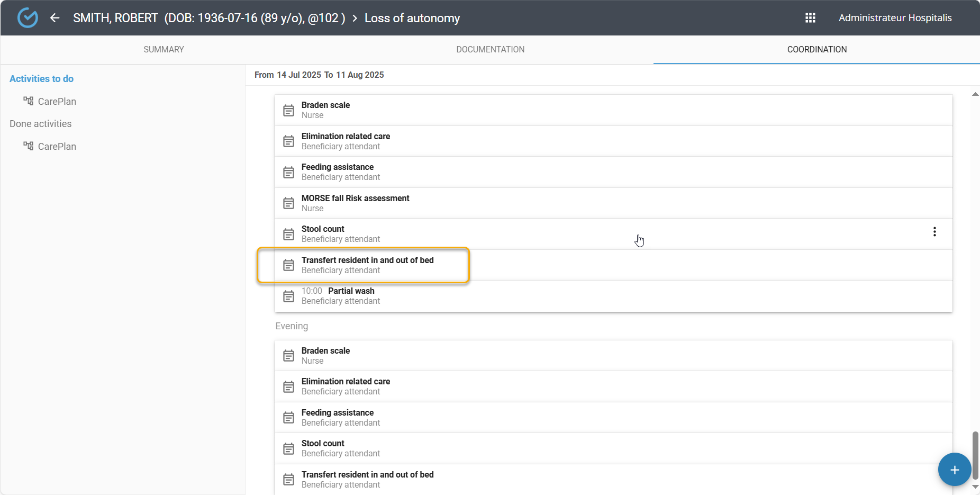The height and width of the screenshot is (495, 980).
Task: Click Loss of autonomy breadcrumb
Action: (412, 18)
